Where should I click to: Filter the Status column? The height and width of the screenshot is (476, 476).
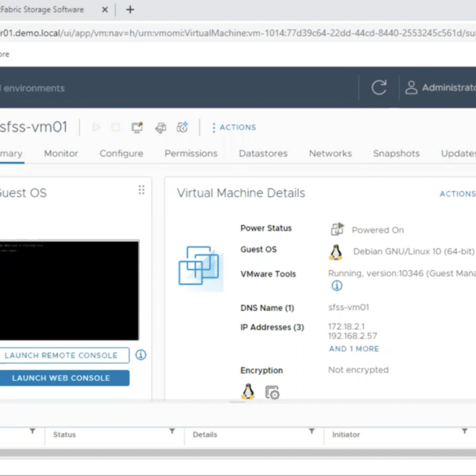pyautogui.click(x=172, y=431)
